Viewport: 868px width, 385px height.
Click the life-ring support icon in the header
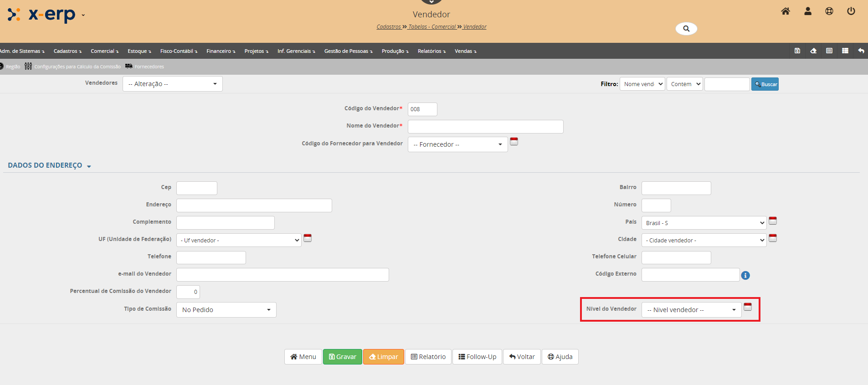click(829, 11)
